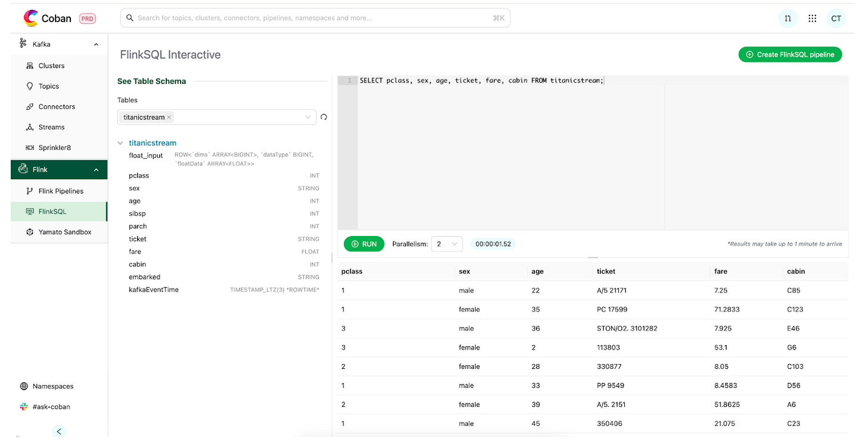Click the Clusters icon in sidebar

pos(30,66)
